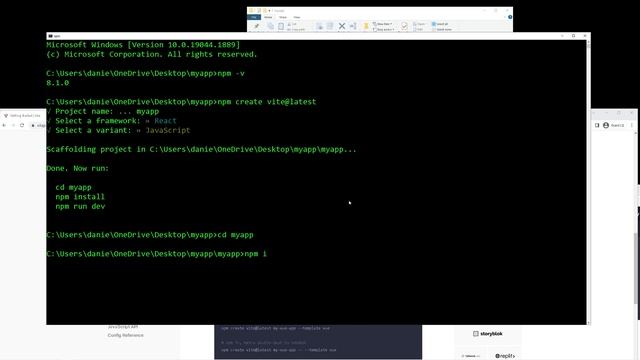Screen dimensions: 640x360
Task: Open the Easy access dropdown in File Explorer
Action: 384,29
